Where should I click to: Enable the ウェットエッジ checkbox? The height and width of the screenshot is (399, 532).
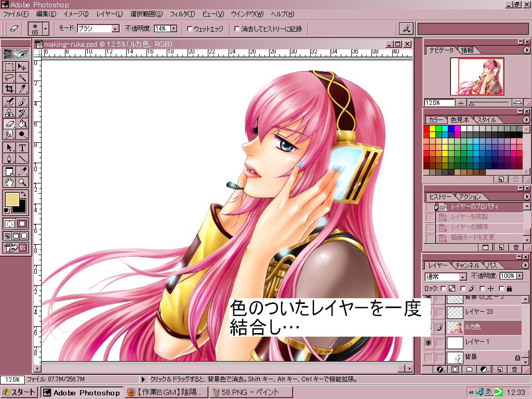point(190,29)
